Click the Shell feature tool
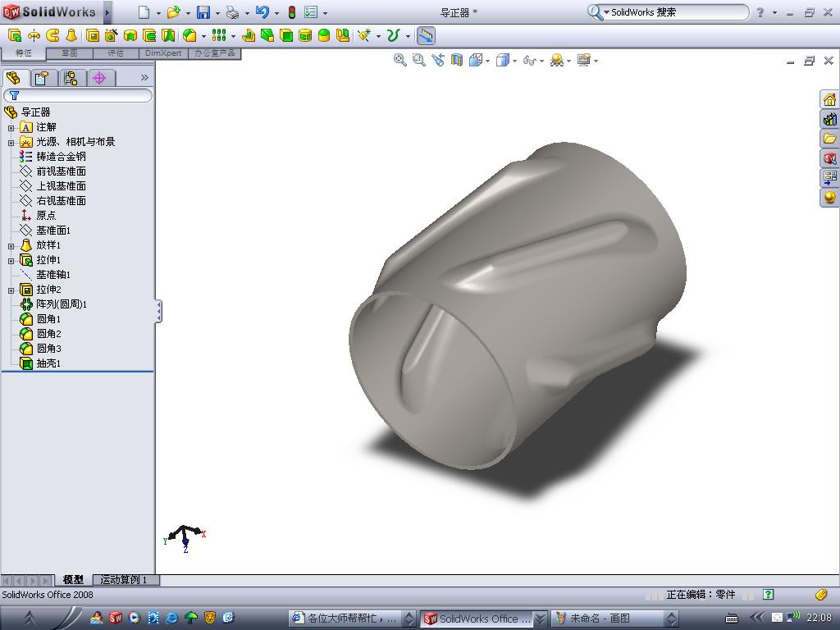Screen dimensions: 840x630 [286, 36]
